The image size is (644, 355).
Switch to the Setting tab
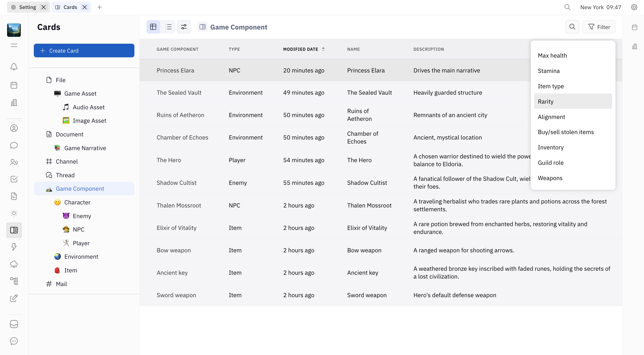[x=27, y=7]
